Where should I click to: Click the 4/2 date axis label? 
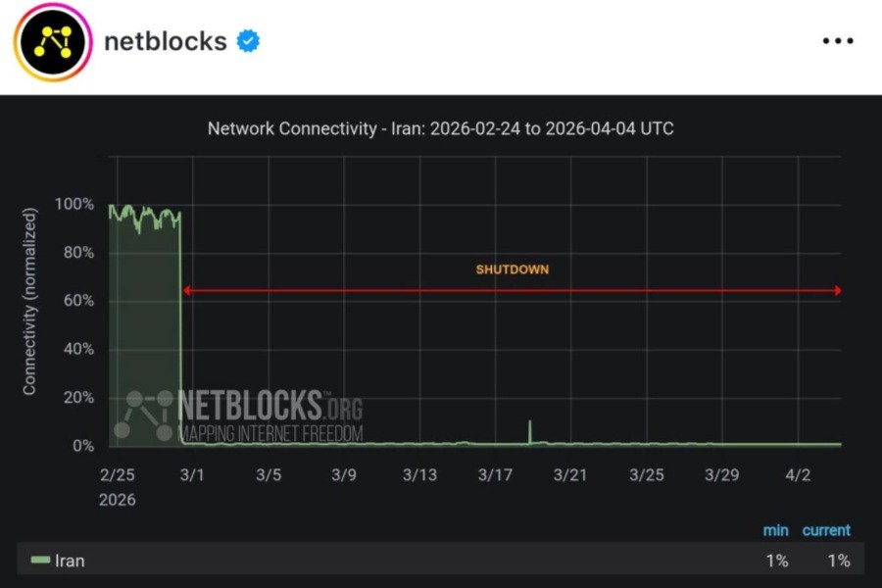(x=799, y=475)
